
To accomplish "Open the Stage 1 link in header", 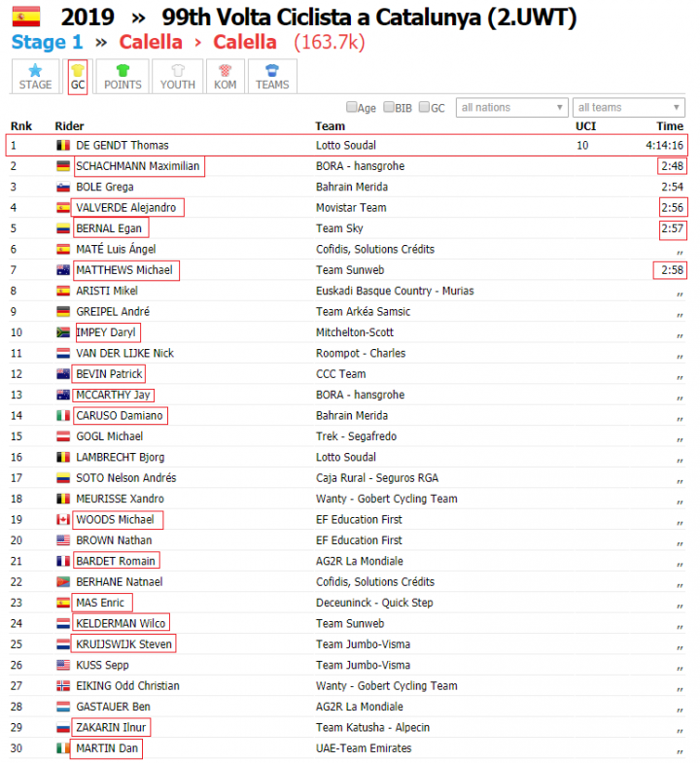I will (x=48, y=43).
